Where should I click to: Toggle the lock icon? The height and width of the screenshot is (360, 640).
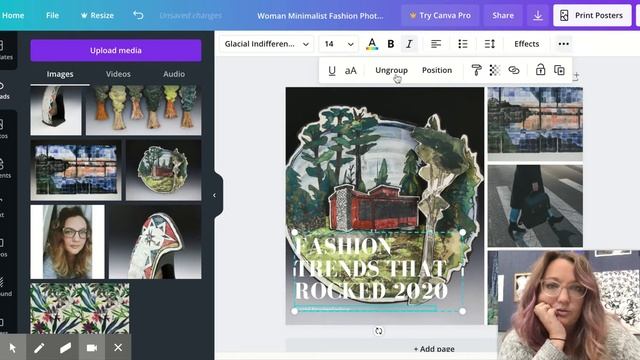click(x=540, y=69)
